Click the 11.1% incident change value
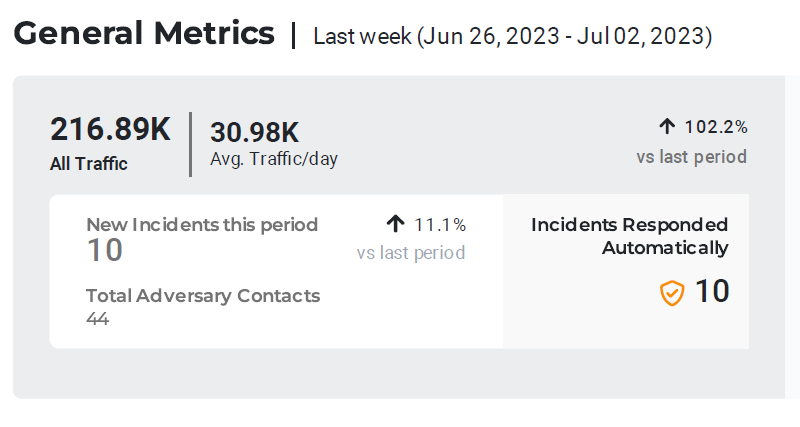Viewport: 800px width, 427px height. point(440,225)
